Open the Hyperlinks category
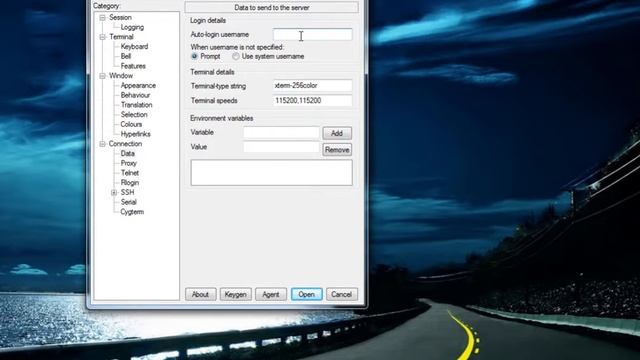 136,134
